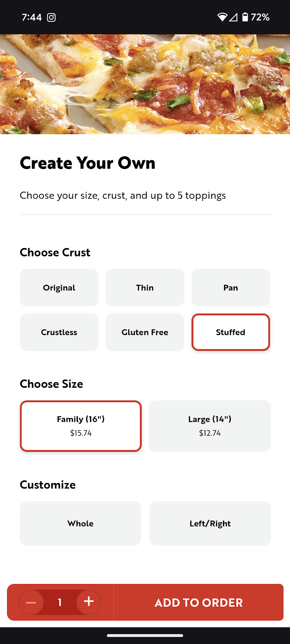Tap the minus quantity icon
This screenshot has height=644, width=290.
[x=31, y=602]
